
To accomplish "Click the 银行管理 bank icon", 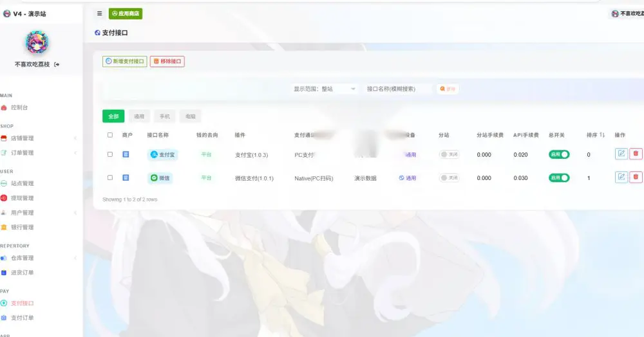I will [x=4, y=227].
